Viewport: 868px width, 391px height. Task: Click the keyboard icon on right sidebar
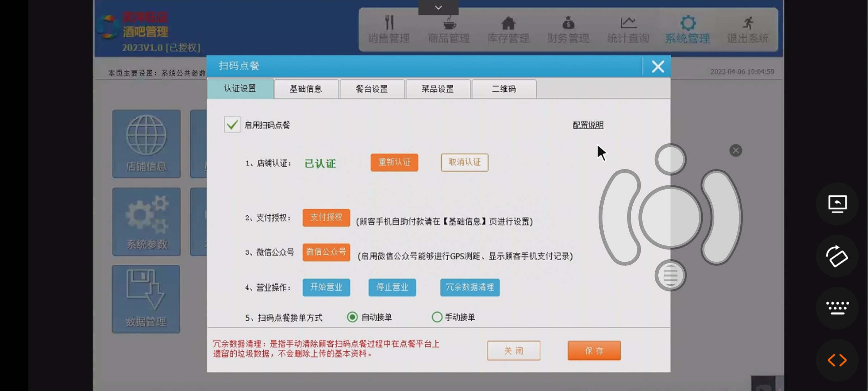click(x=837, y=308)
